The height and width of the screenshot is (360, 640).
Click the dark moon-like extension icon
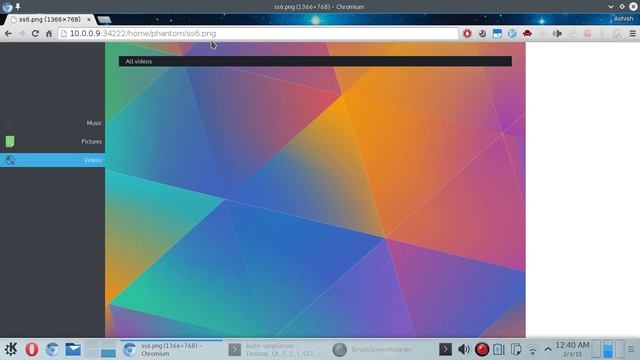tap(482, 33)
